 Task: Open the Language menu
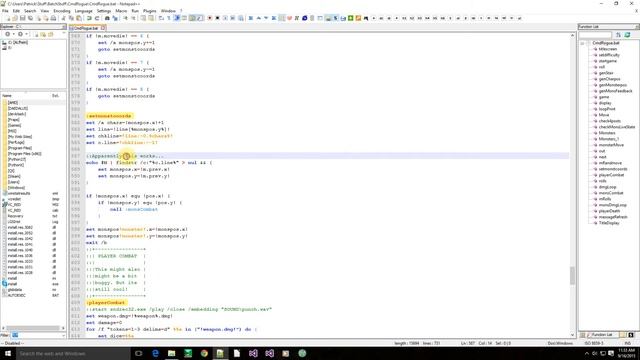(x=84, y=11)
